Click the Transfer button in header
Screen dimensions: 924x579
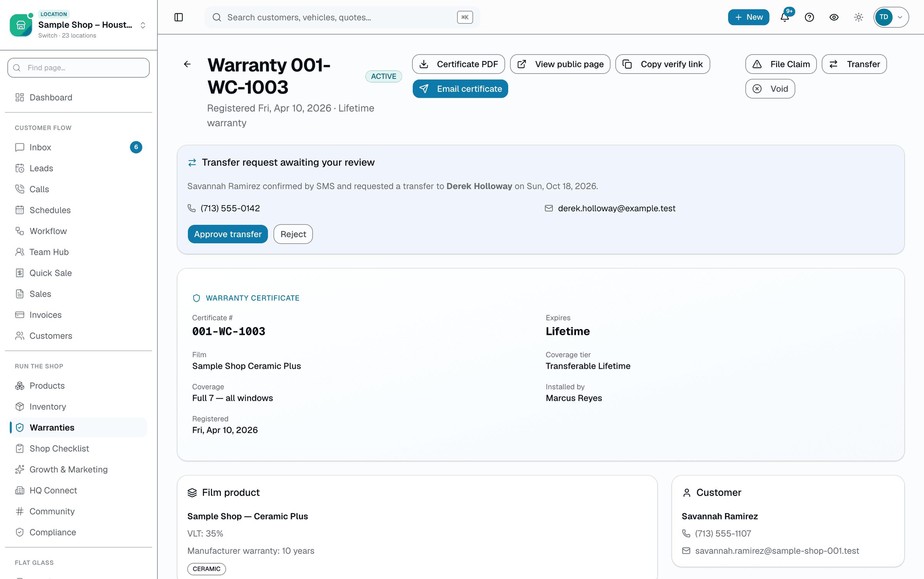click(x=854, y=64)
